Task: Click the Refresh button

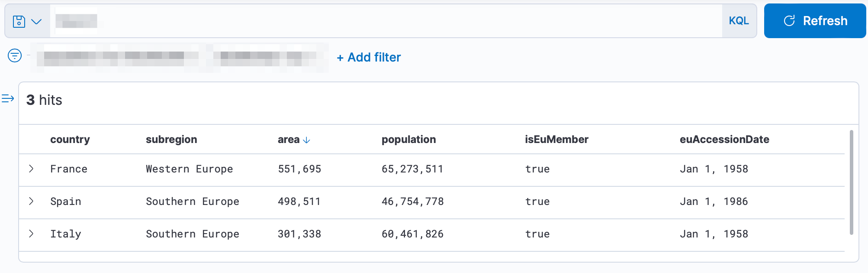Action: click(815, 21)
